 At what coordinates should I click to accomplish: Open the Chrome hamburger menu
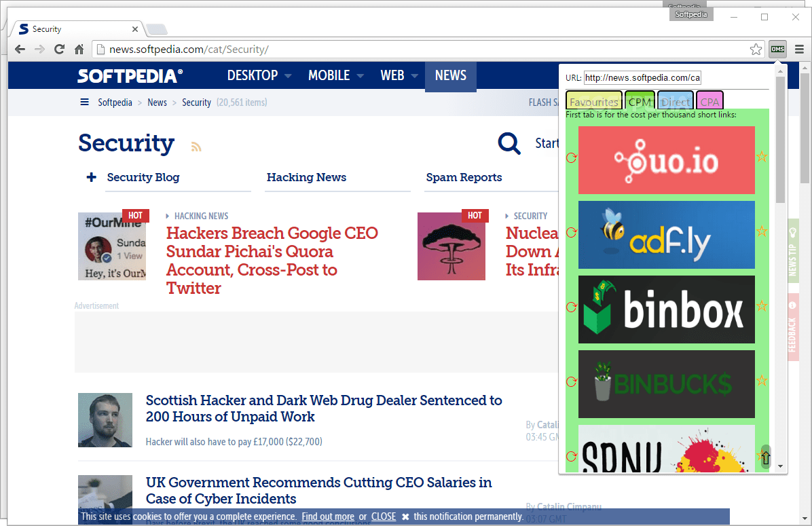click(799, 49)
